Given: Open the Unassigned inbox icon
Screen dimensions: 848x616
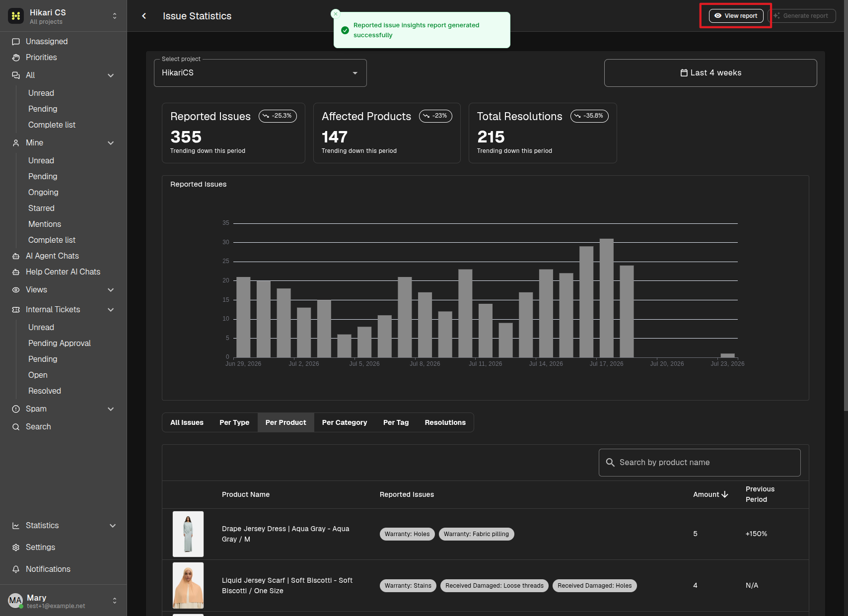Looking at the screenshot, I should 16,42.
